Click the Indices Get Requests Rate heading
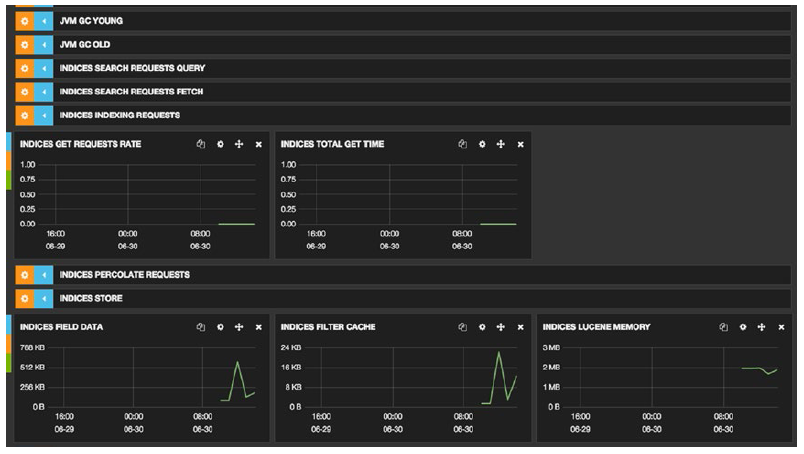Viewport: 804px width, 454px height. click(x=81, y=144)
